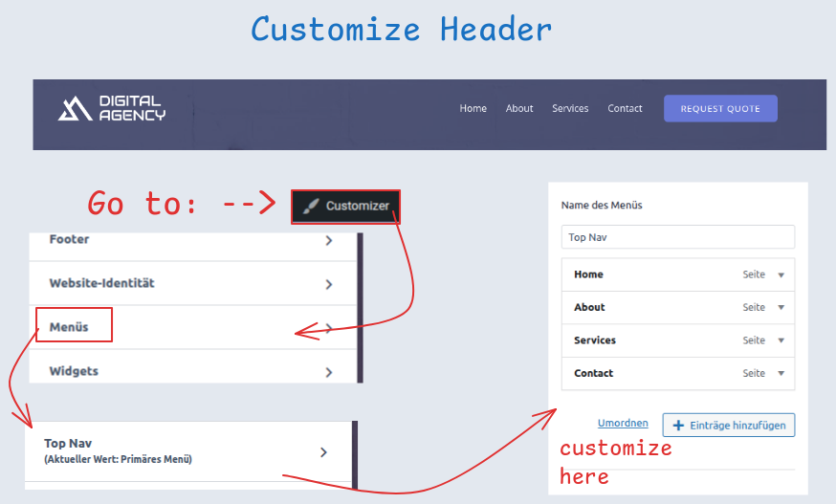Click the plus icon on Einträge hinzufügen

click(x=679, y=426)
